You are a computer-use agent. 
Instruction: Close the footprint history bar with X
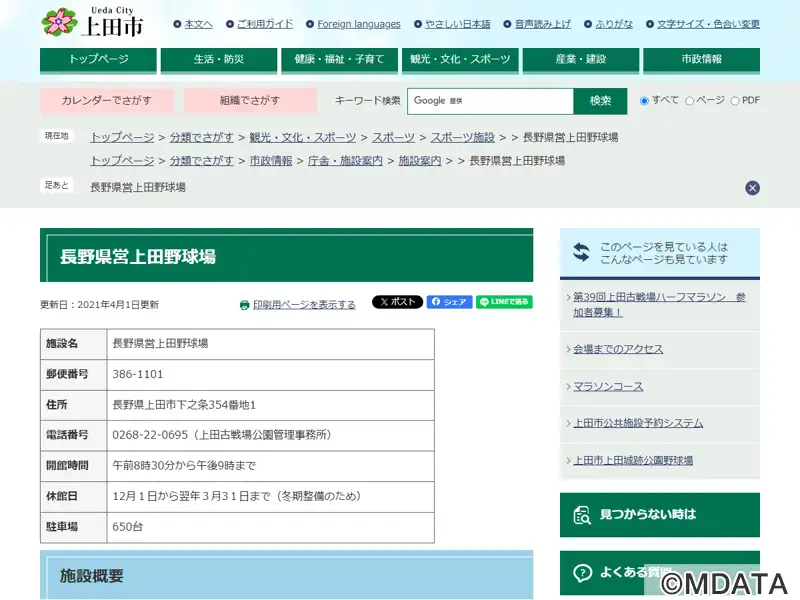752,188
